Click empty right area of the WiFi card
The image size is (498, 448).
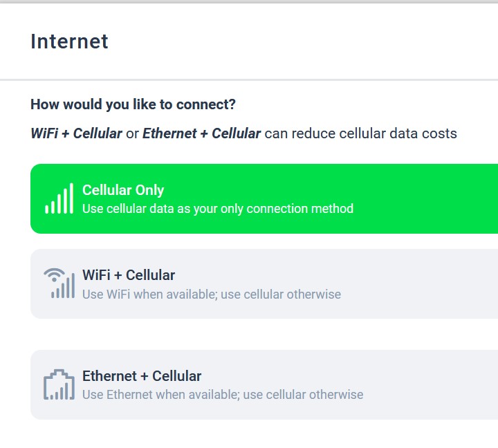click(x=443, y=284)
